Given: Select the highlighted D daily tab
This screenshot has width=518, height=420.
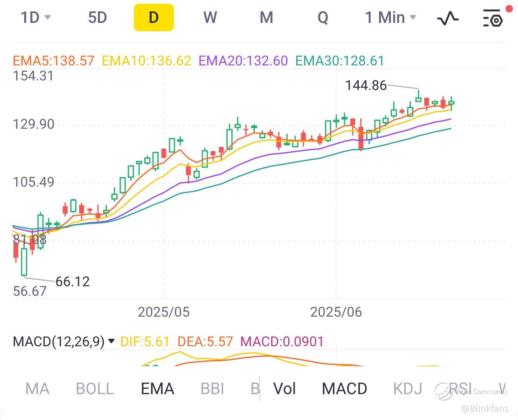Looking at the screenshot, I should tap(153, 17).
